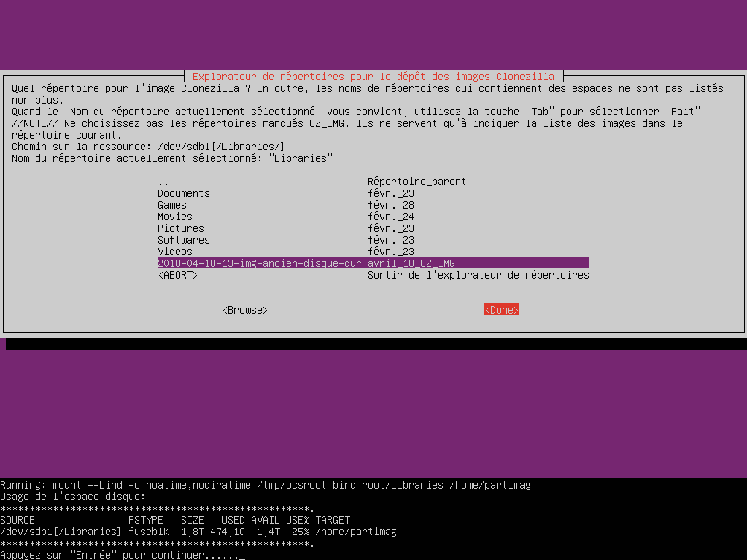Click the 'Répertoire_parent' description text
747x560 pixels.
417,182
